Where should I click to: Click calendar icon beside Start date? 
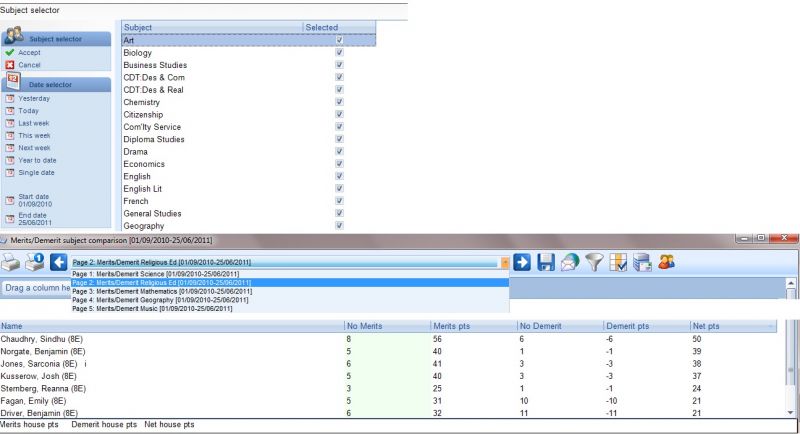pyautogui.click(x=10, y=200)
